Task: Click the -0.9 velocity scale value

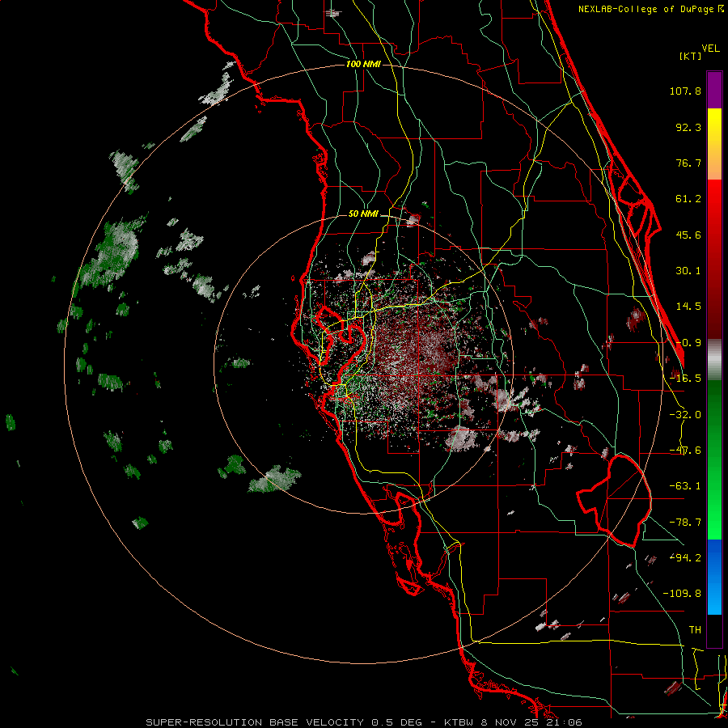Action: (688, 343)
